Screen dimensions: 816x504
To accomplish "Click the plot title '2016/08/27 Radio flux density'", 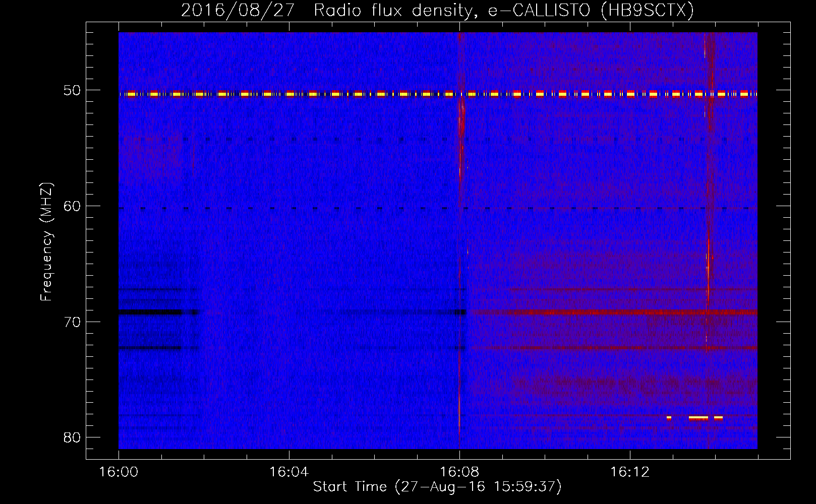I will (x=437, y=11).
